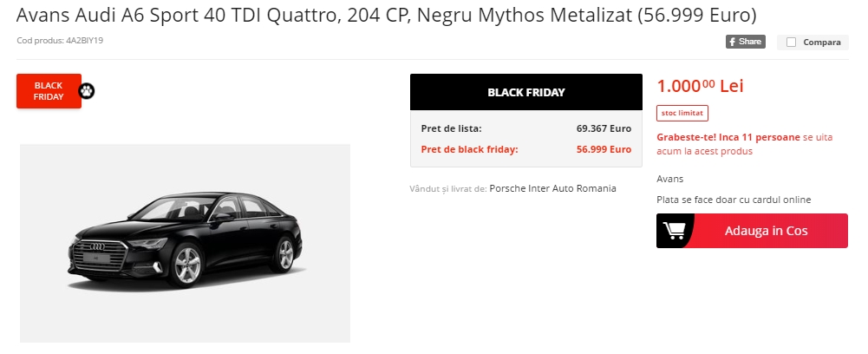Click the 69.367 Euro list price

604,128
